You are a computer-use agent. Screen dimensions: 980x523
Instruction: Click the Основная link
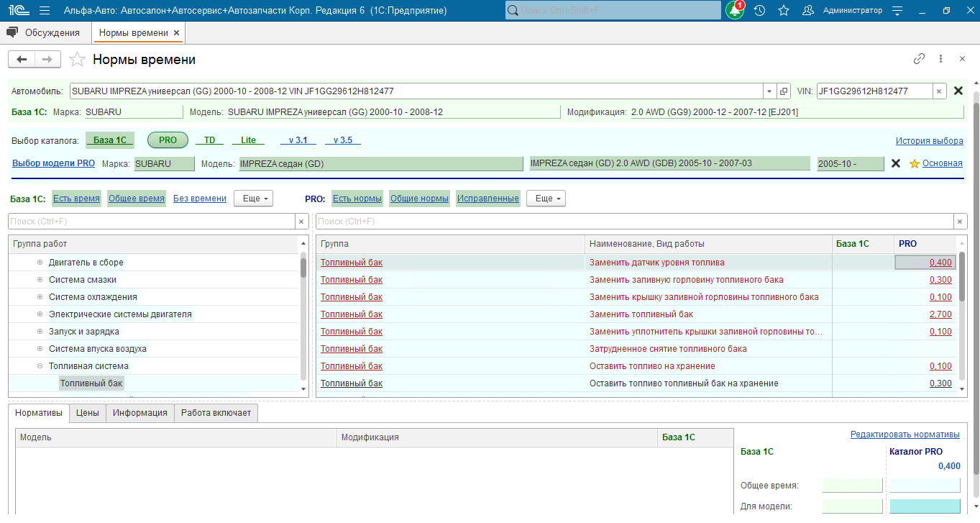[943, 163]
